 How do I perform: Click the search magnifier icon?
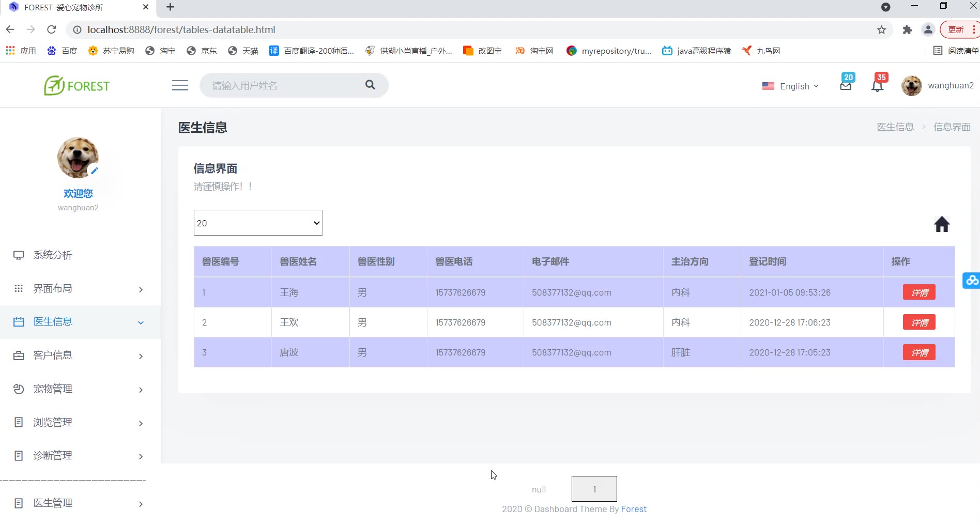(370, 85)
